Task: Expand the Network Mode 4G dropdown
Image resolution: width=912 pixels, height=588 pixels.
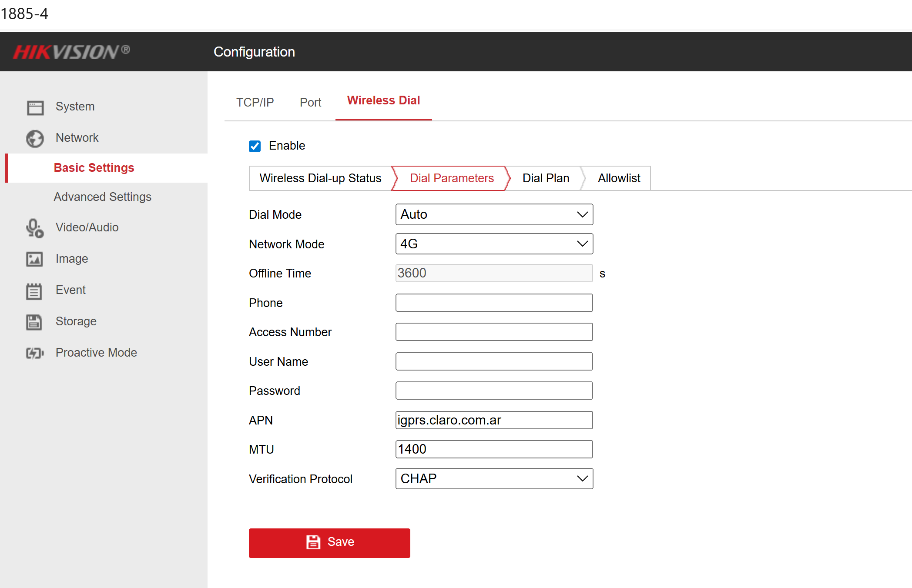Action: [494, 244]
